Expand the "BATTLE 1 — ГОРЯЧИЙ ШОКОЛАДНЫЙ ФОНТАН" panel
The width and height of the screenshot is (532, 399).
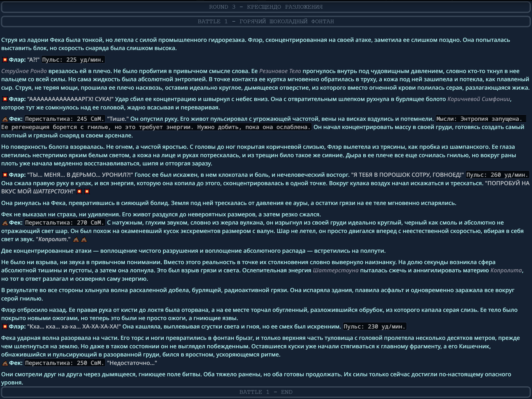point(266,21)
